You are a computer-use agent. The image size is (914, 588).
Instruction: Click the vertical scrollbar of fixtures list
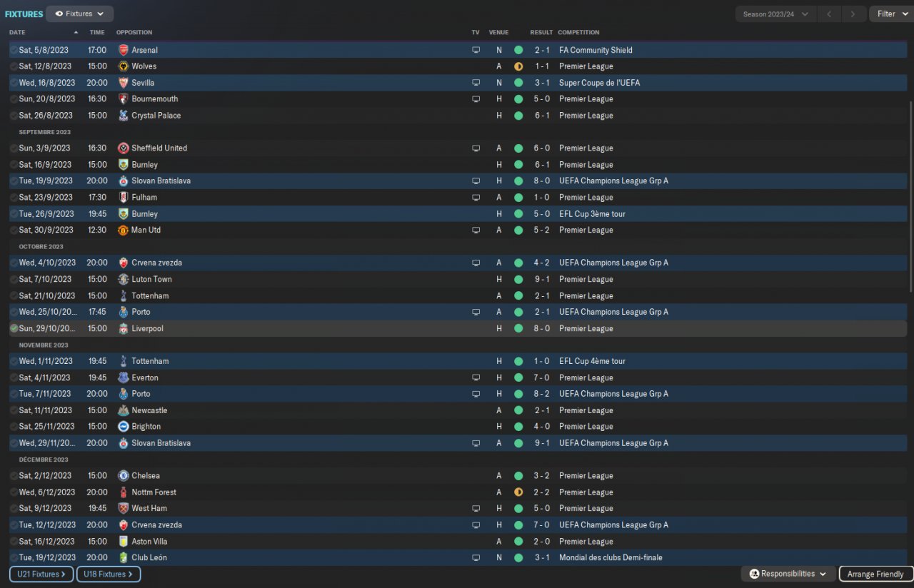point(910,196)
